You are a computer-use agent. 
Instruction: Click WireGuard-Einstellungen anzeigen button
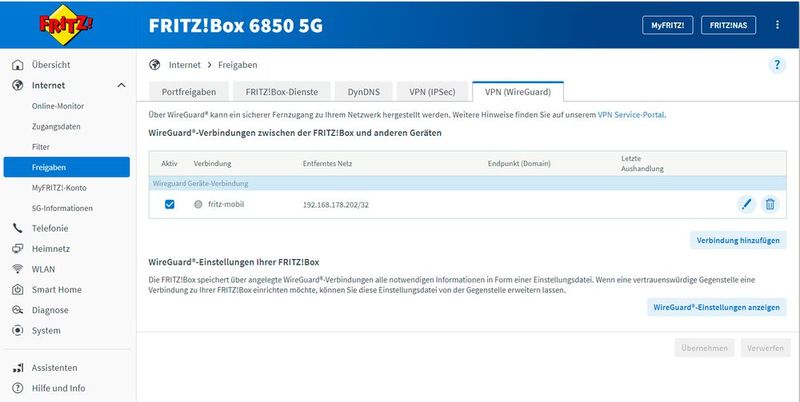click(716, 308)
